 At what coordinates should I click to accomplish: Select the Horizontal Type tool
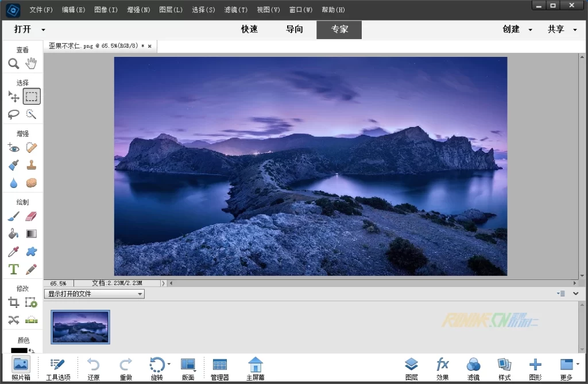[x=13, y=268]
